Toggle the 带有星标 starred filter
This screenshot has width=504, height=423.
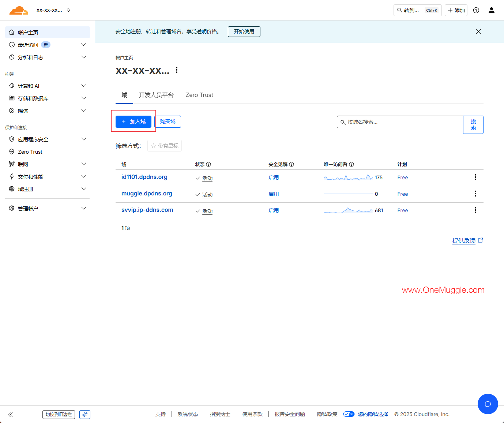(165, 146)
